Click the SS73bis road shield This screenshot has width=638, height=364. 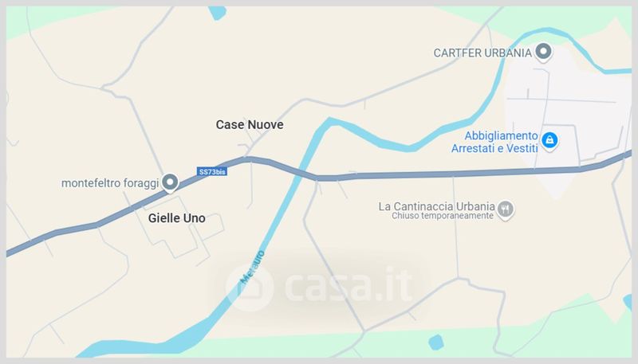(212, 172)
